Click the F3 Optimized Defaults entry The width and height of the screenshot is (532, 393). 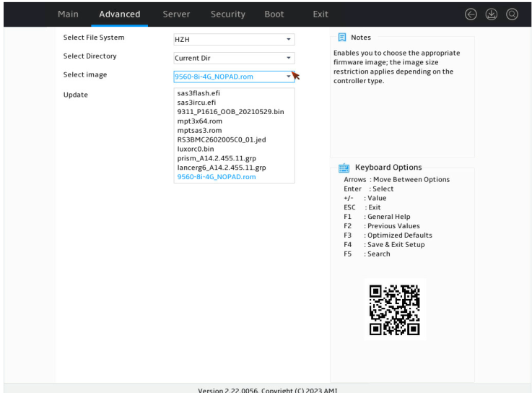(388, 236)
